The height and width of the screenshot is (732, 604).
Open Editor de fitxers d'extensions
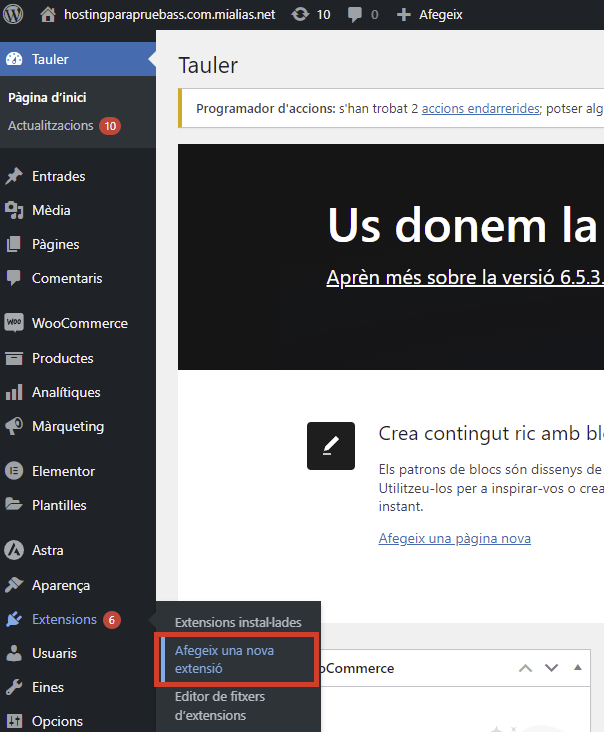[x=219, y=706]
